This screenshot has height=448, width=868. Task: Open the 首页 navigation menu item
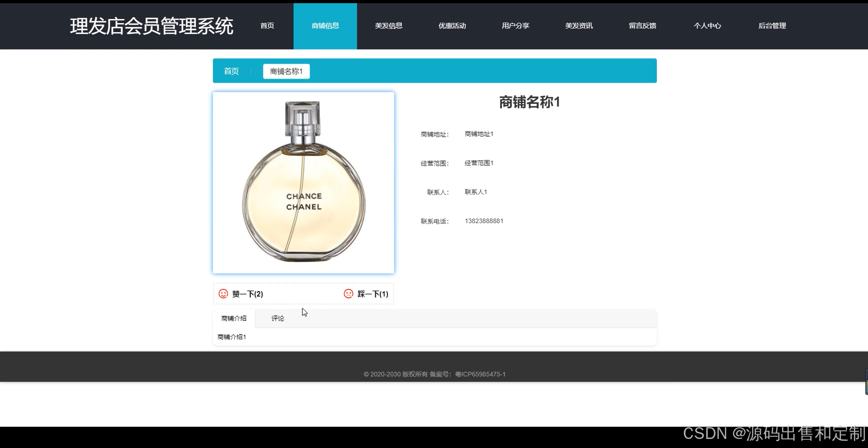click(x=267, y=26)
